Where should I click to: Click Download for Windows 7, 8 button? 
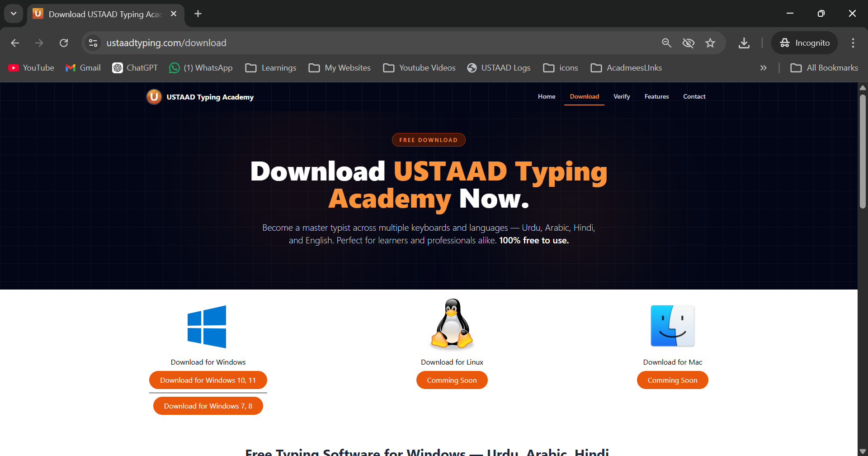(208, 406)
